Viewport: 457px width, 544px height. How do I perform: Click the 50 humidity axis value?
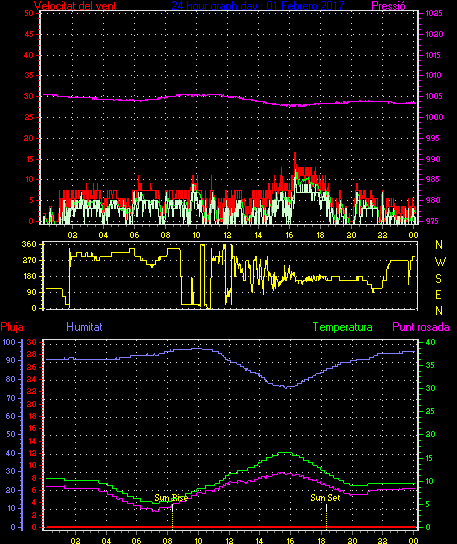point(11,434)
